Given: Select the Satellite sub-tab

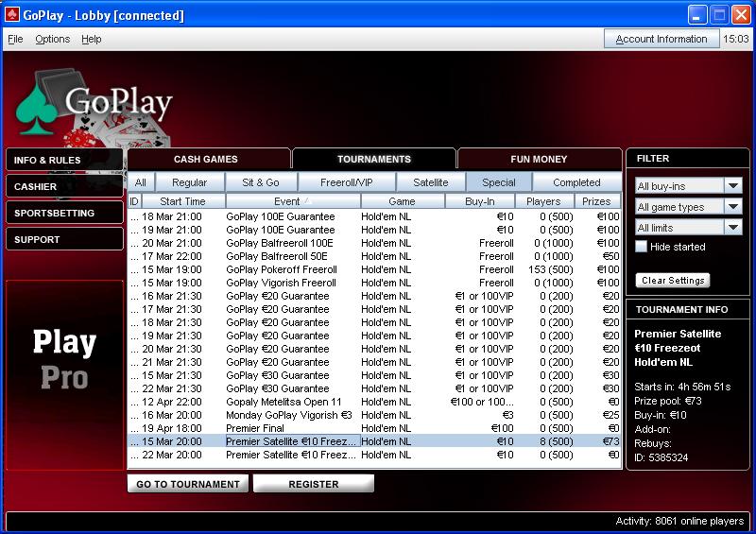Looking at the screenshot, I should 431,182.
